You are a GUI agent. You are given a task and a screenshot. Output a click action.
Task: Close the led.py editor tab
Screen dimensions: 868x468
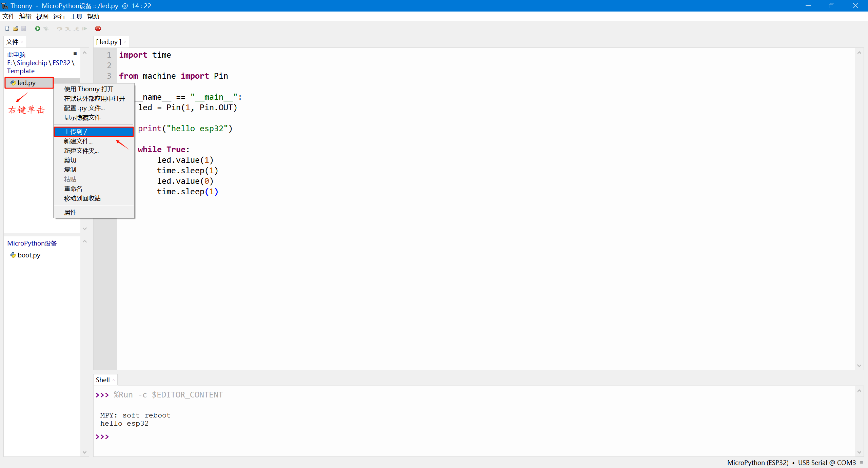point(125,42)
